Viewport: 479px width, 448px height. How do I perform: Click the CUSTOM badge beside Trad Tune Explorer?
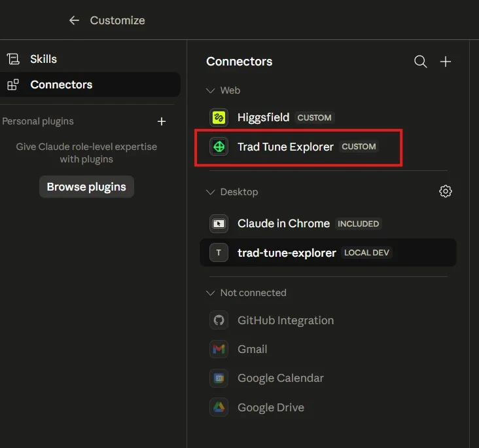tap(359, 147)
